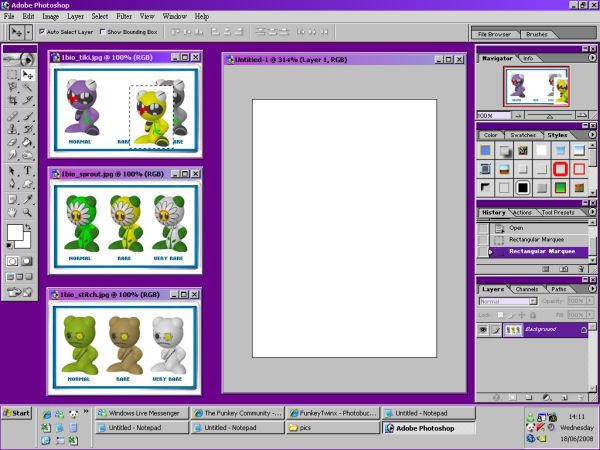The width and height of the screenshot is (600, 450).
Task: Select the Zoom tool
Action: pos(27,212)
